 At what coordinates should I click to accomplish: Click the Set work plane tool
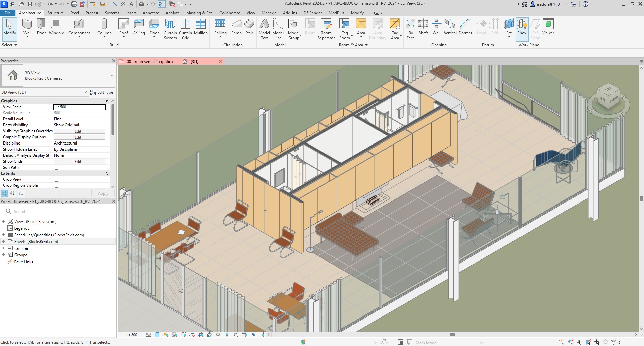509,27
